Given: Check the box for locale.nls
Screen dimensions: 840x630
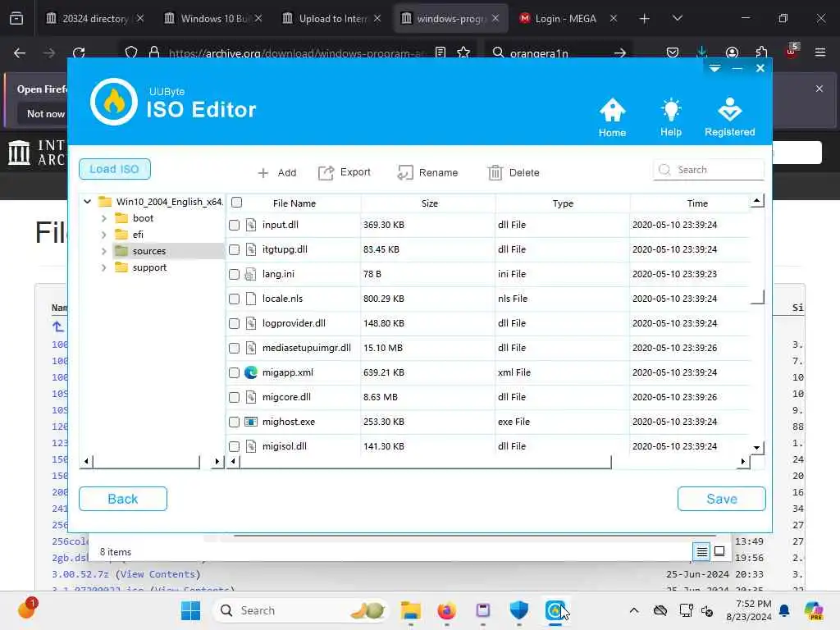Looking at the screenshot, I should pyautogui.click(x=234, y=299).
